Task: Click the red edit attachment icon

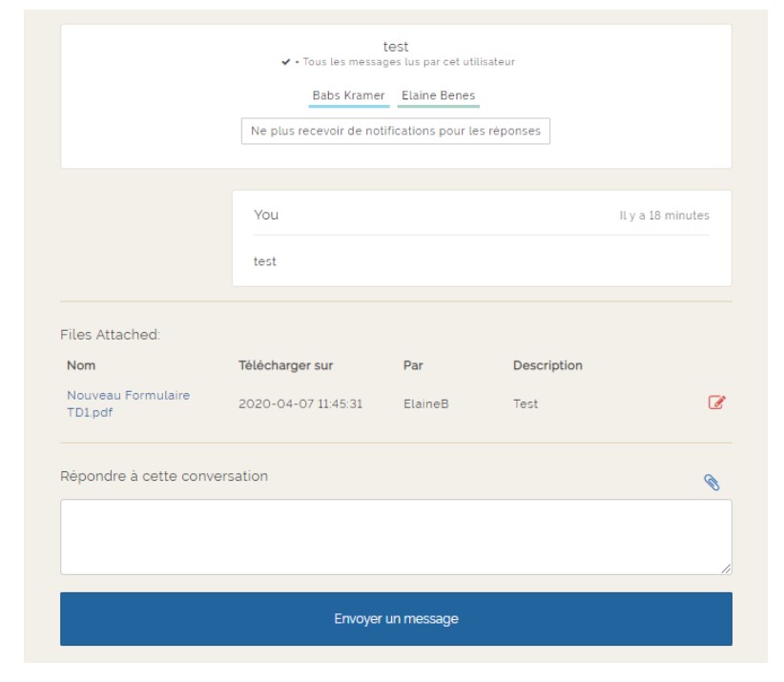Action: point(716,403)
